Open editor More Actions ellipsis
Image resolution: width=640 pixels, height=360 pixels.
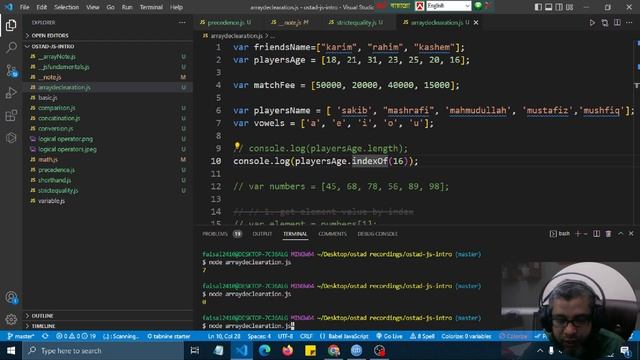[629, 23]
